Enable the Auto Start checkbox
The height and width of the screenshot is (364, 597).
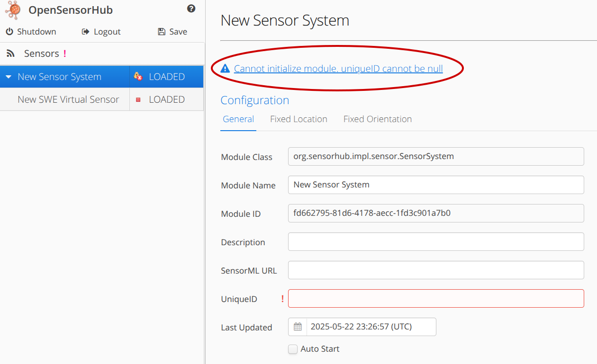click(293, 349)
